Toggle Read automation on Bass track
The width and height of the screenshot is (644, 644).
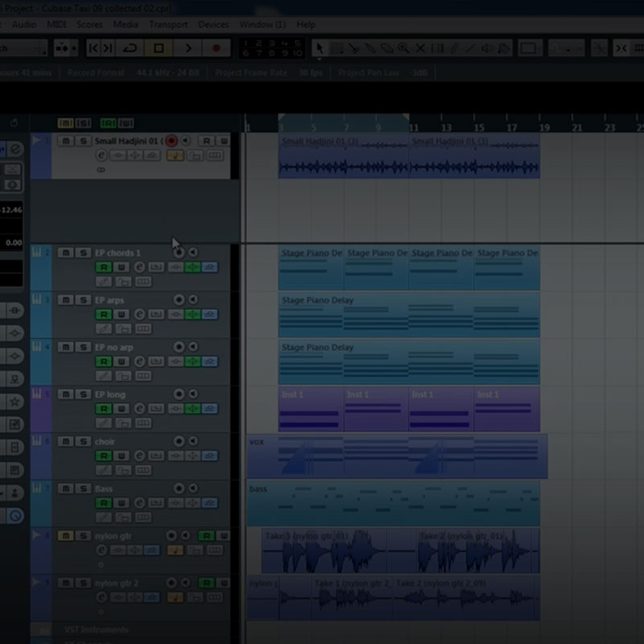[x=104, y=503]
